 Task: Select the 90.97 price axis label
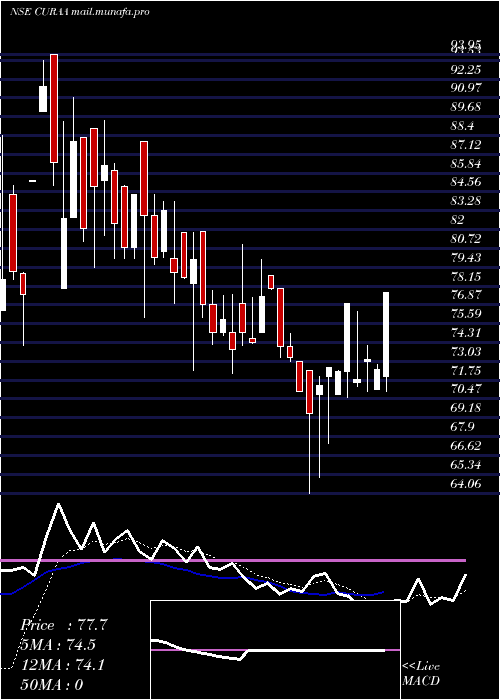(x=466, y=88)
